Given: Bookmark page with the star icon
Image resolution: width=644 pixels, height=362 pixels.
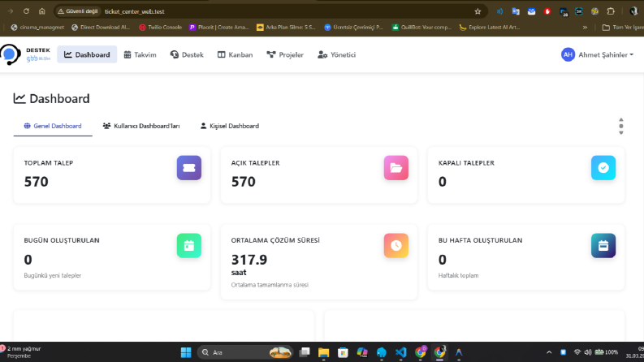Looking at the screenshot, I should 478,11.
